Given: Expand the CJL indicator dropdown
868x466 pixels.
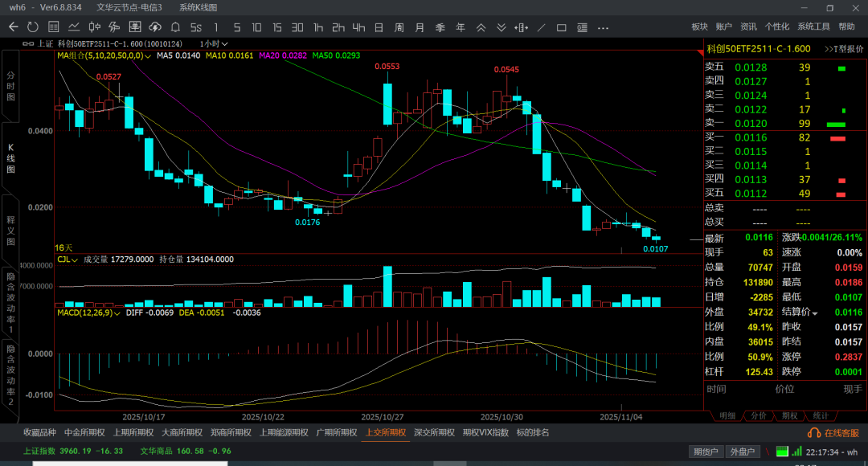Looking at the screenshot, I should click(x=74, y=260).
